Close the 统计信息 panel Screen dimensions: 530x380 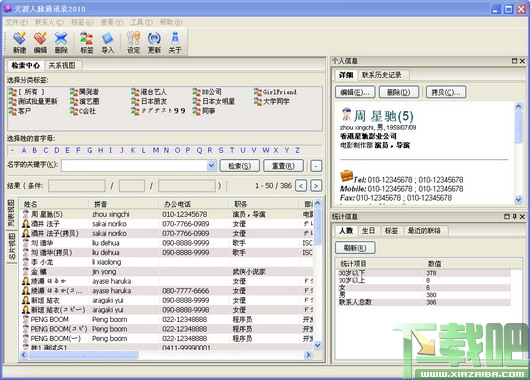pyautogui.click(x=522, y=216)
